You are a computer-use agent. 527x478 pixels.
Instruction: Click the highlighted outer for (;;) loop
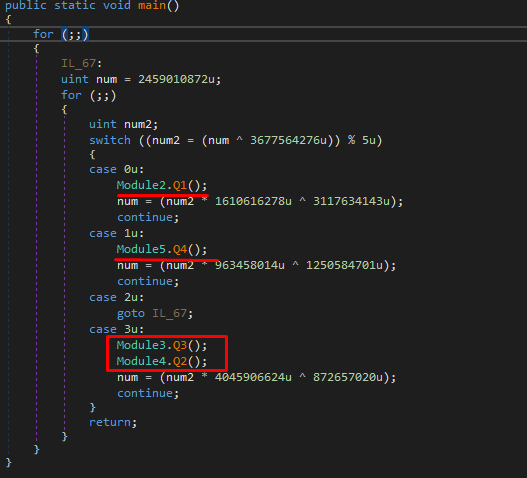[61, 34]
